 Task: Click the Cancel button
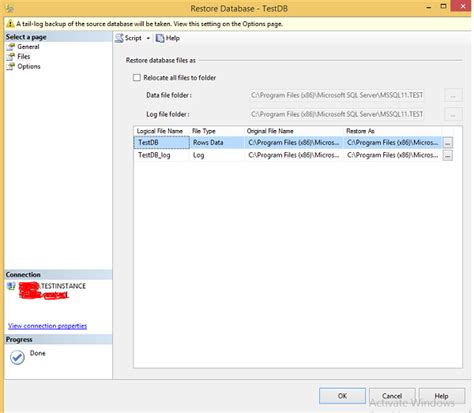click(392, 396)
